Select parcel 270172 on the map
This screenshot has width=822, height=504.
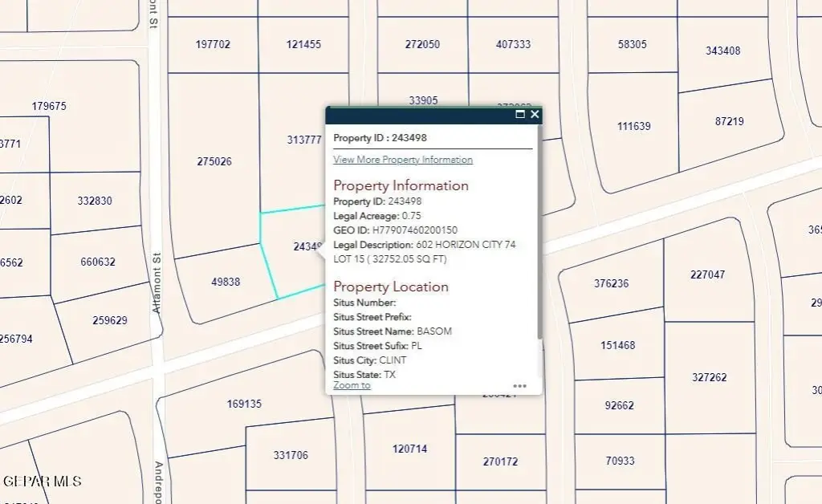click(x=500, y=461)
